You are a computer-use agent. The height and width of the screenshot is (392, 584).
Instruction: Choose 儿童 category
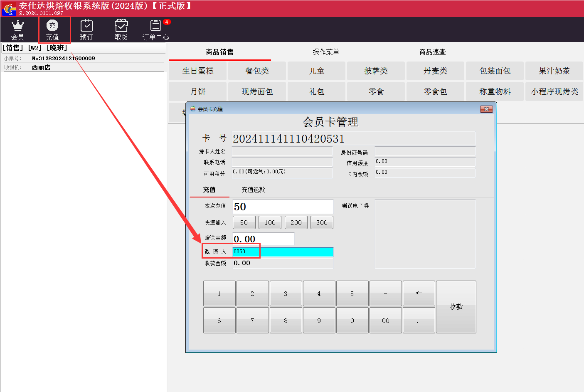pyautogui.click(x=317, y=71)
